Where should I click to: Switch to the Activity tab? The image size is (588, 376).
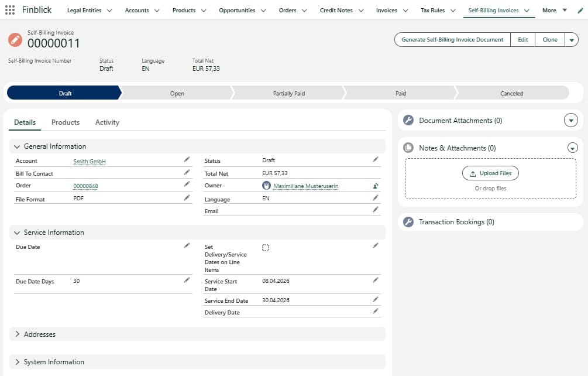tap(107, 122)
